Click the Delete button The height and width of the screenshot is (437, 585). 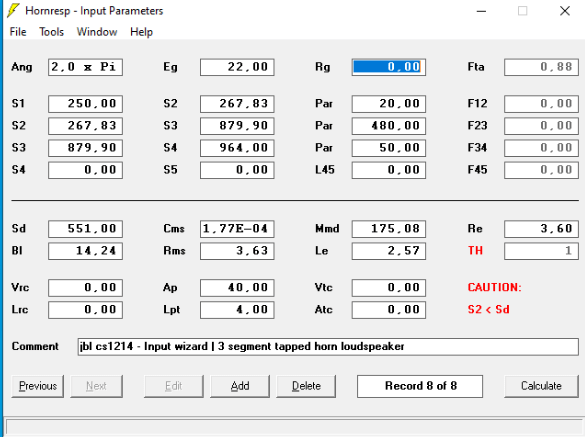pos(306,386)
